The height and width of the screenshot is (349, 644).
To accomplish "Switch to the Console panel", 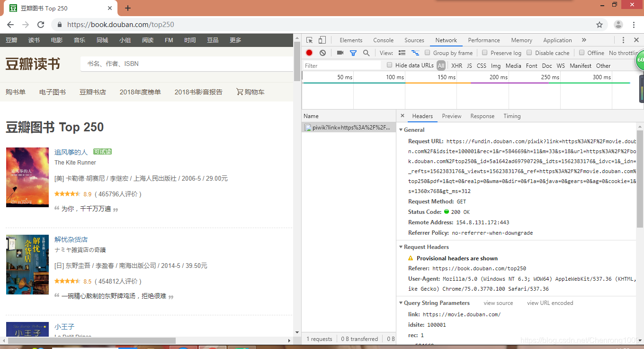I will point(384,40).
